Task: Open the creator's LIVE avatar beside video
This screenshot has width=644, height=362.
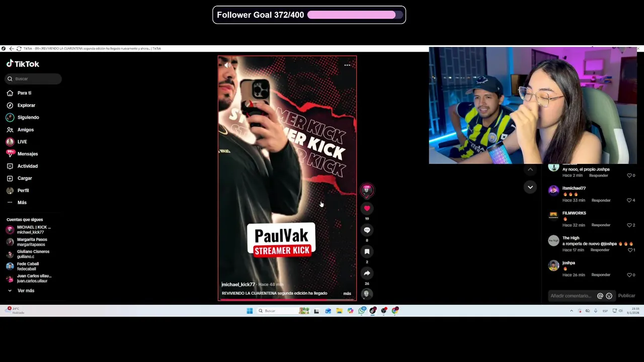Action: point(367,190)
